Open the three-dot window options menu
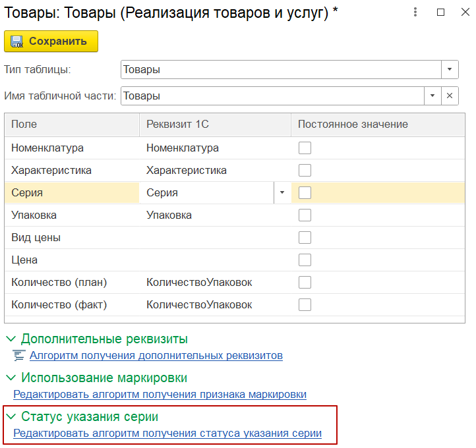This screenshot has width=476, height=448. (x=415, y=13)
